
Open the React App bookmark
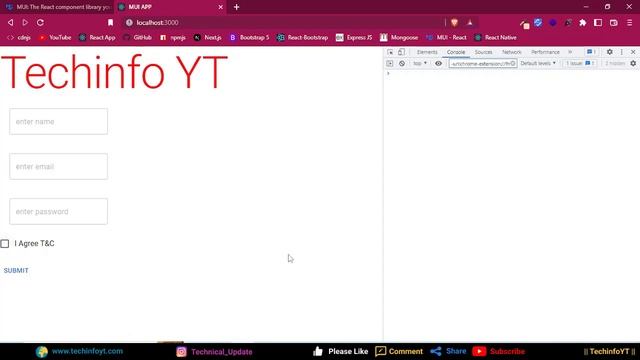pyautogui.click(x=97, y=38)
